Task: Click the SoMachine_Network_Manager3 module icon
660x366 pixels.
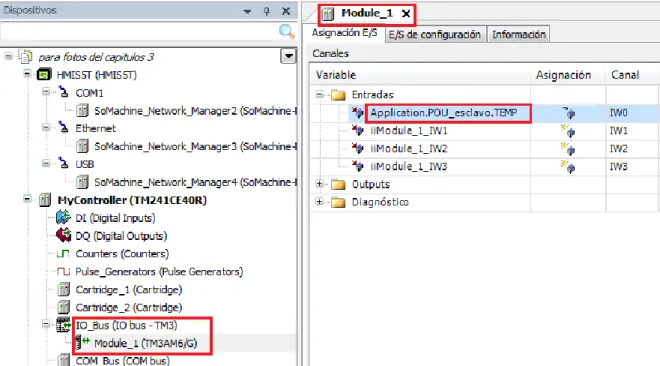Action: click(x=82, y=146)
